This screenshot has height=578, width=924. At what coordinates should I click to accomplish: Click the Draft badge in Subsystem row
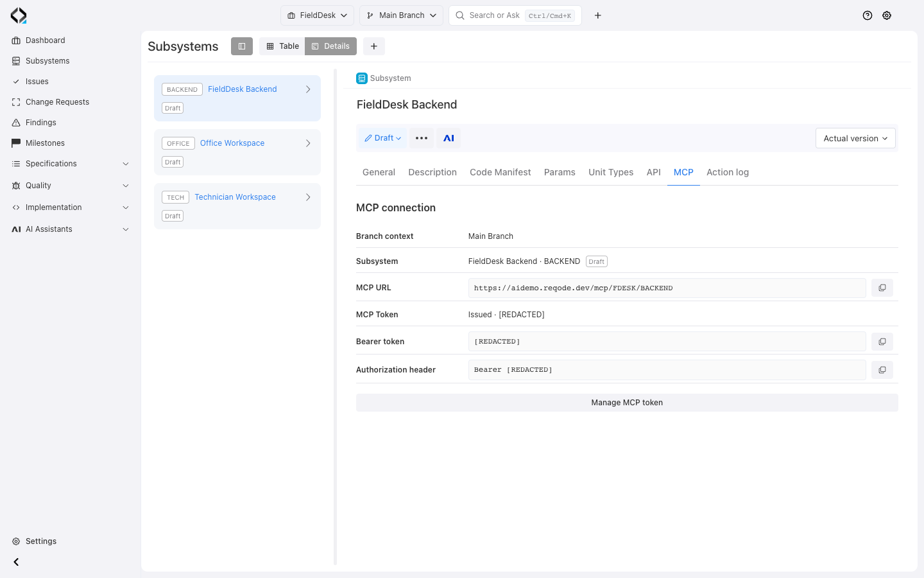[597, 261]
